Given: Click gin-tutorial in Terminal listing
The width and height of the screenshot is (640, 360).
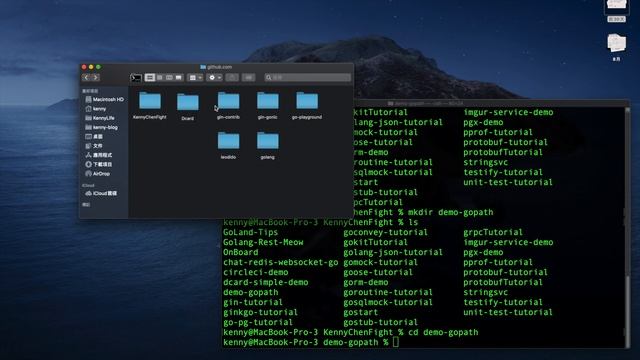Looking at the screenshot, I should (x=253, y=302).
